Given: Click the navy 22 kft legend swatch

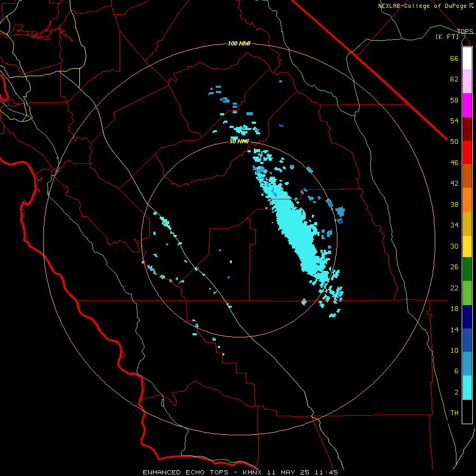Looking at the screenshot, I should pyautogui.click(x=467, y=317).
